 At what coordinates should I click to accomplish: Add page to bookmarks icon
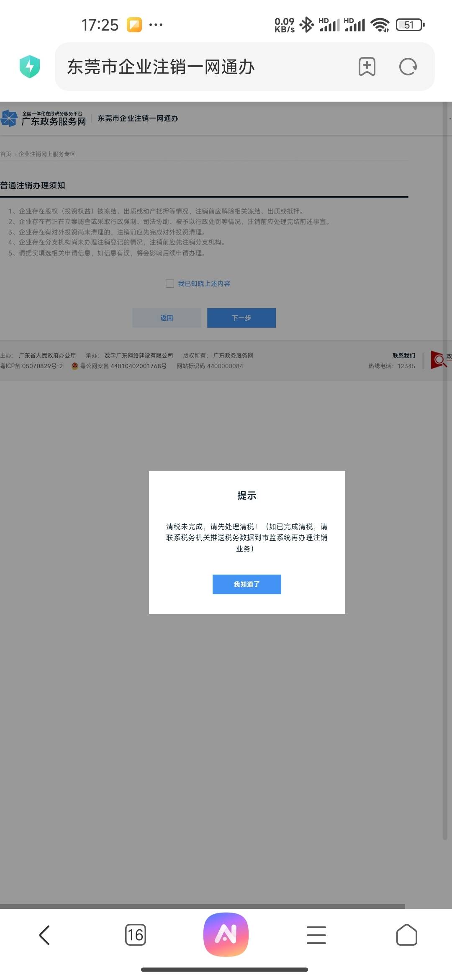tap(367, 67)
